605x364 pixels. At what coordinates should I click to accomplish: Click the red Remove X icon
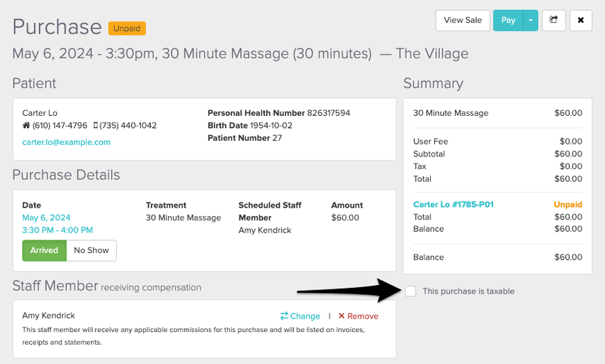(342, 316)
